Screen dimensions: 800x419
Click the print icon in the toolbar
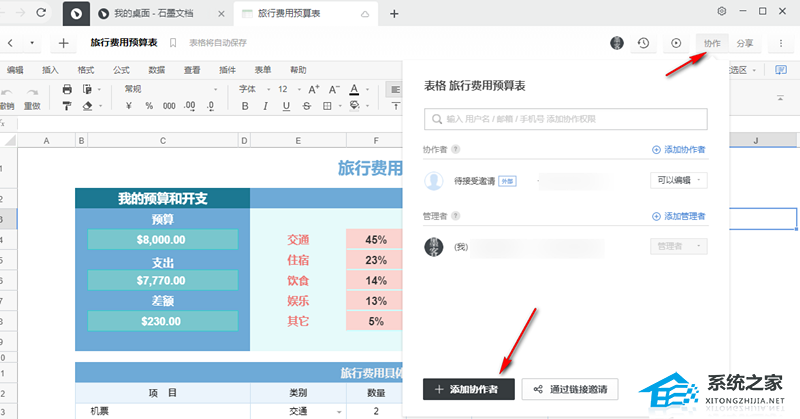coord(68,89)
